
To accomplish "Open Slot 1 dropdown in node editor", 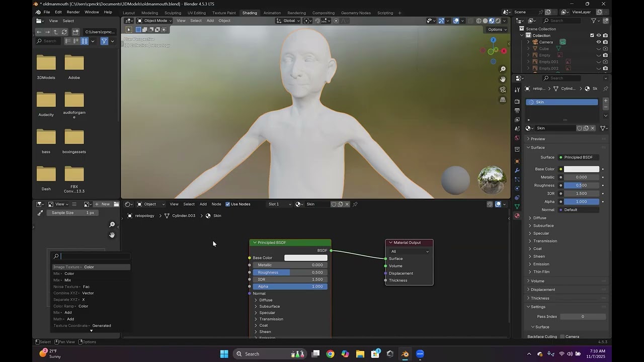I will (x=279, y=204).
